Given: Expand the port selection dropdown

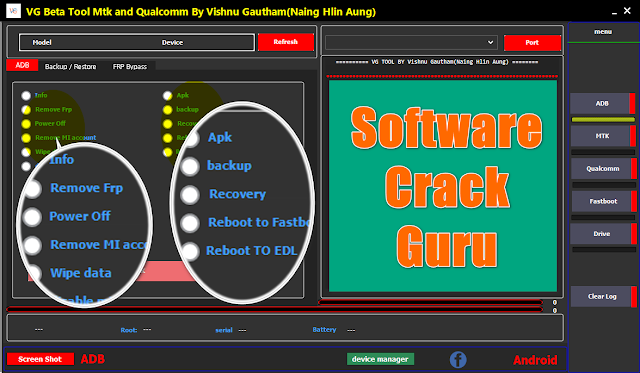Looking at the screenshot, I should pos(411,42).
